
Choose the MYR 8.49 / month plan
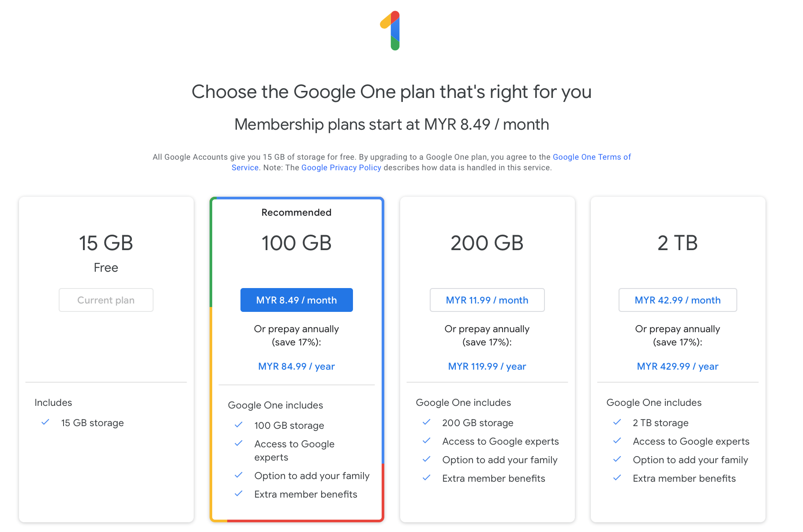296,300
